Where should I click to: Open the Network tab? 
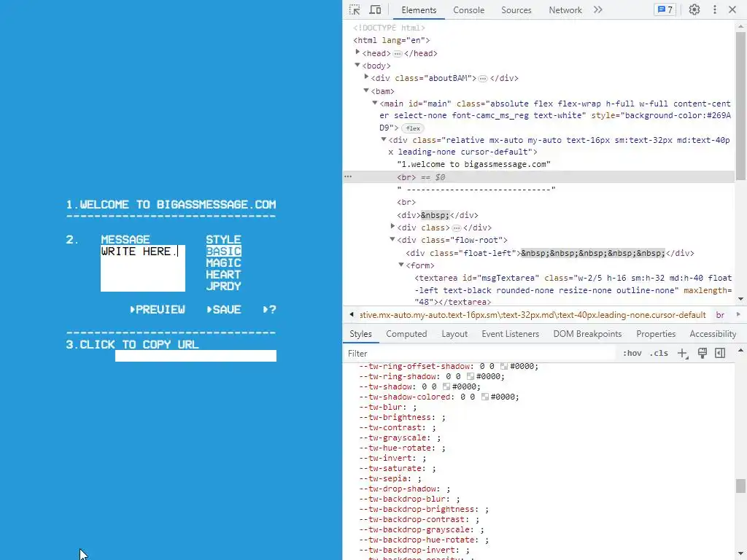(x=565, y=10)
